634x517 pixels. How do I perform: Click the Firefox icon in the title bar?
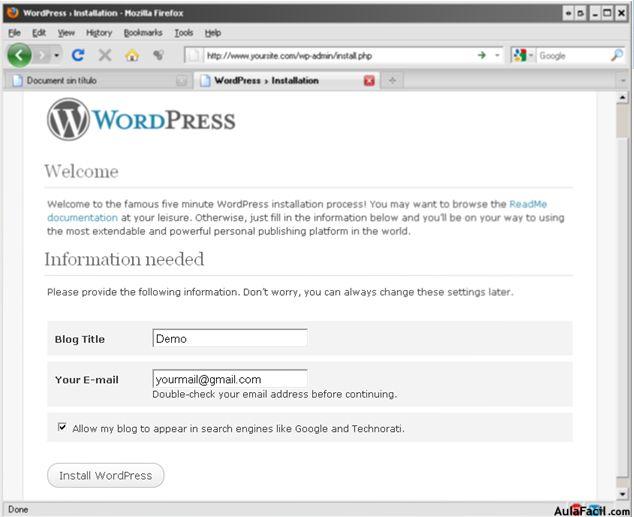[x=13, y=13]
